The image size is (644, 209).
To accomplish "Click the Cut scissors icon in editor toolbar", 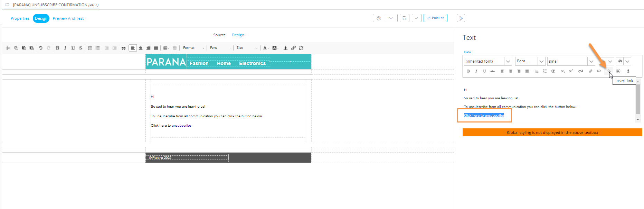I will pyautogui.click(x=8, y=48).
